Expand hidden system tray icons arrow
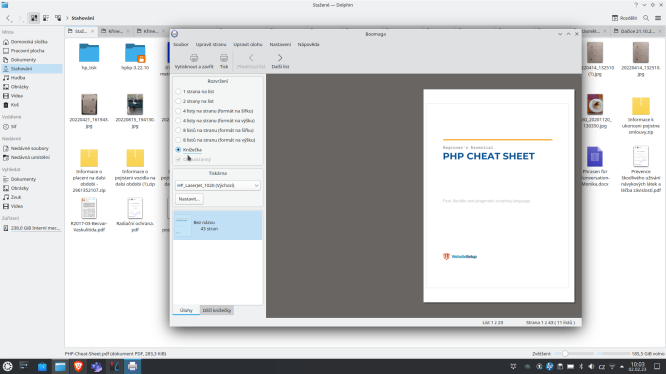 tap(622, 366)
